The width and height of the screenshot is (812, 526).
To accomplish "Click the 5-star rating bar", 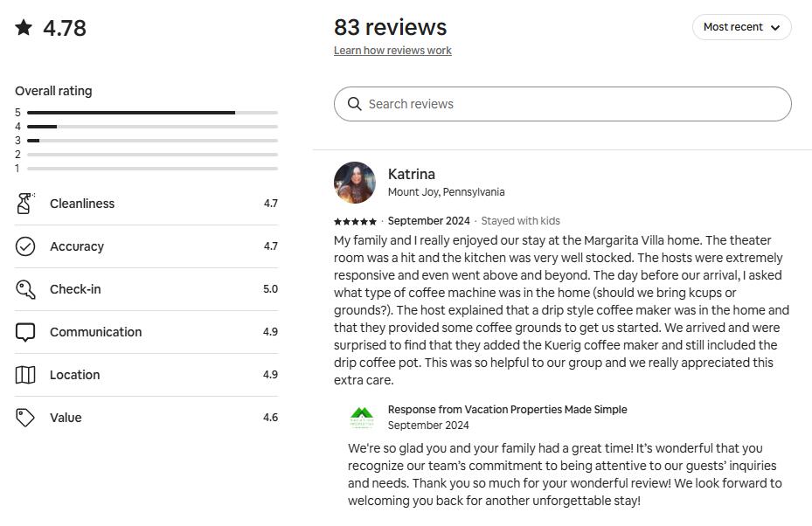I will (152, 113).
